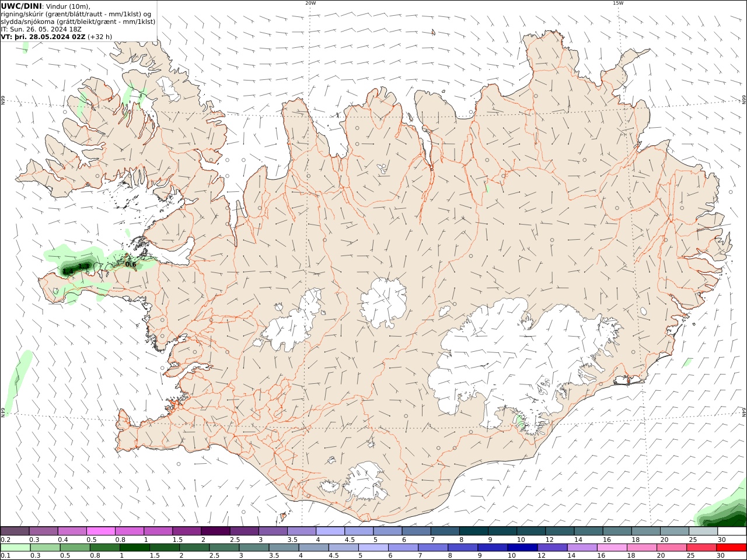747x560 pixels.
Task: Click the init time 'IT: Sun. 26. 05. 2024 18Z'
Action: click(41, 29)
